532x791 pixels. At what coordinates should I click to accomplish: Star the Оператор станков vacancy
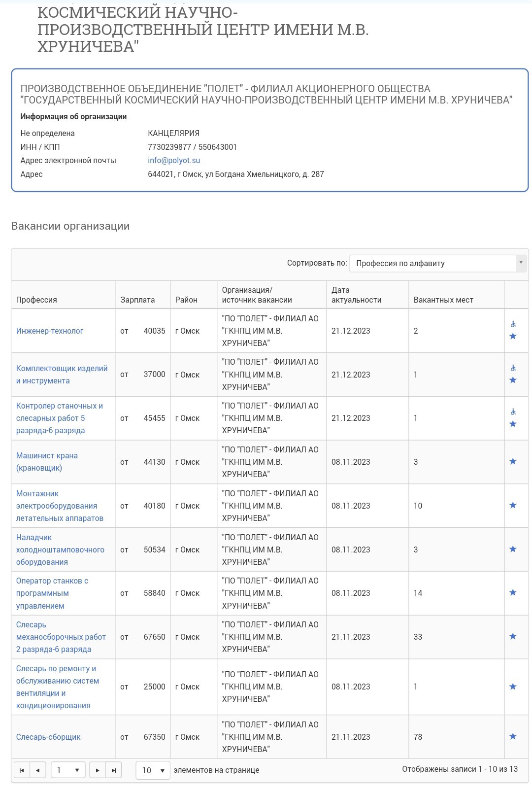point(513,592)
